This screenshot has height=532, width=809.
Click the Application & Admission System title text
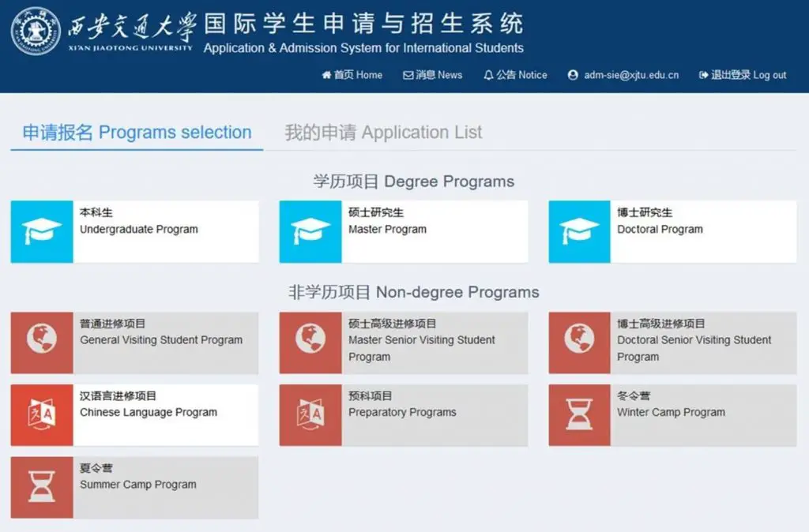click(363, 48)
